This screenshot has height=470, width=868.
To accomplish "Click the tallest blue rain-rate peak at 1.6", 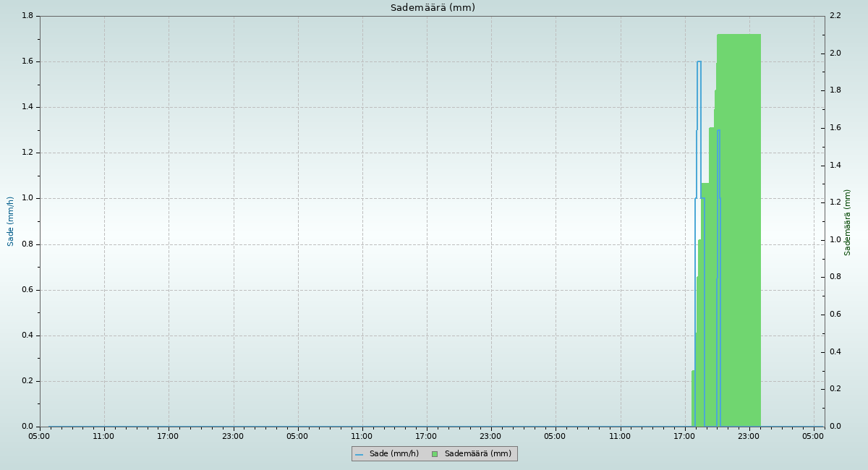I will [699, 62].
